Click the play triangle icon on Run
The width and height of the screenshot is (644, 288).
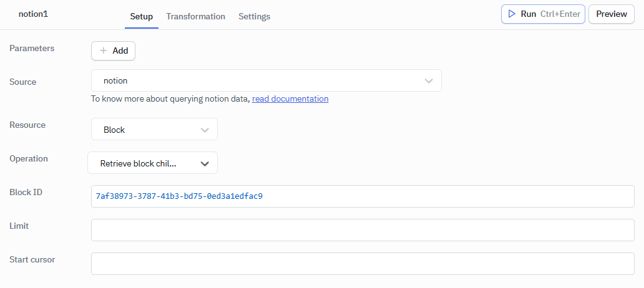(512, 14)
